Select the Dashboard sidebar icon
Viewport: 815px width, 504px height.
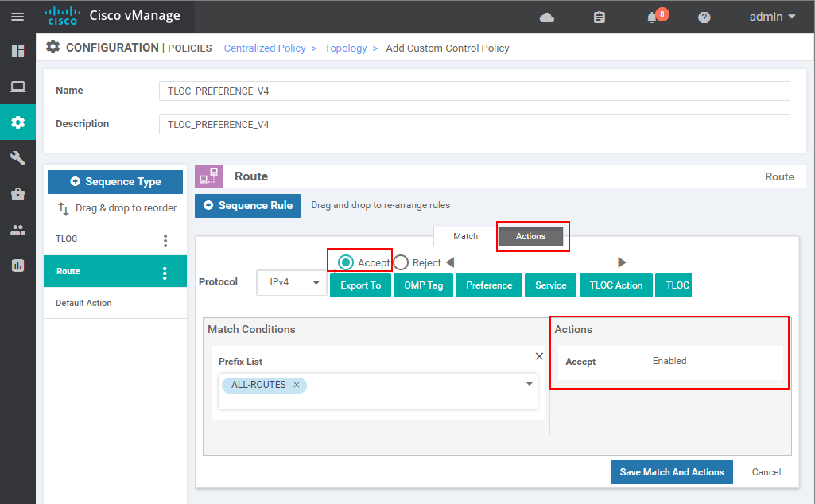[x=17, y=51]
